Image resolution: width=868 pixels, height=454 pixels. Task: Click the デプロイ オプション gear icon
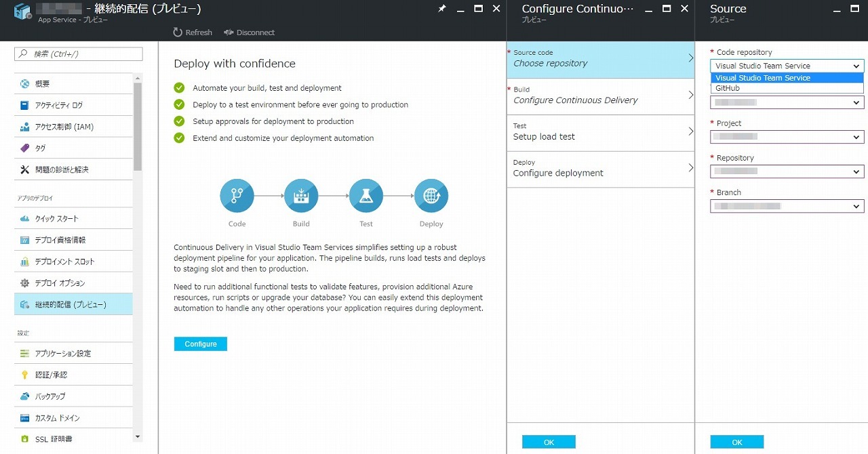[x=24, y=283]
